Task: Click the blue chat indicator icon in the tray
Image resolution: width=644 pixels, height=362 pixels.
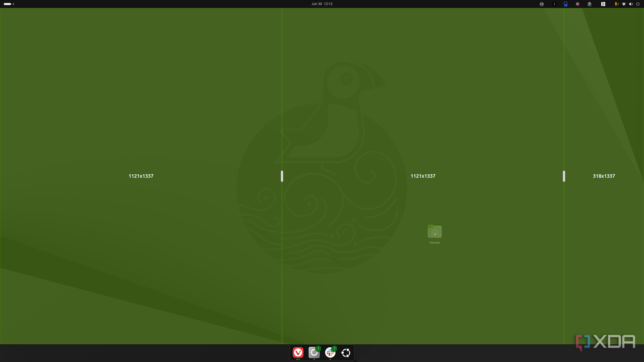Action: pos(565,4)
